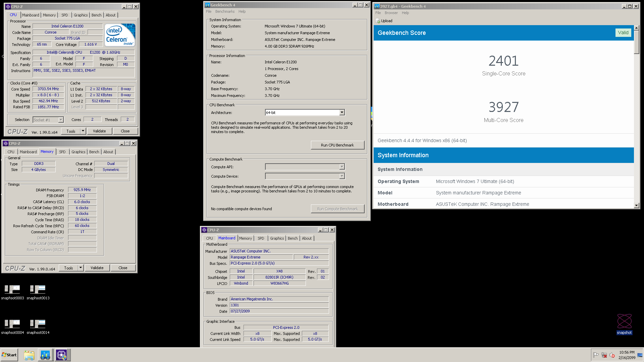Click the 3927.gb4 window title icon
The width and height of the screenshot is (644, 362).
point(377,6)
